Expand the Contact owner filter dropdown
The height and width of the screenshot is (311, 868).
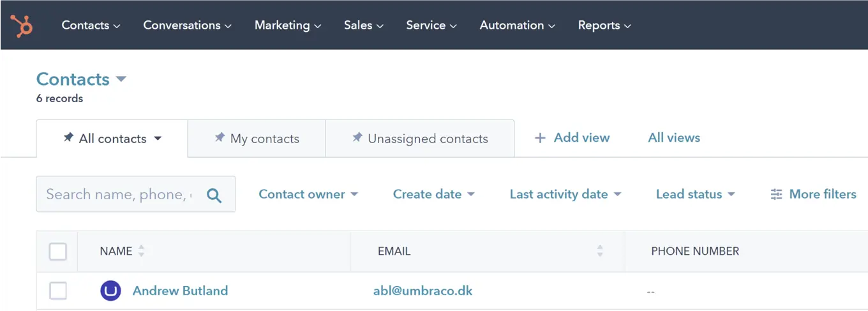click(x=308, y=195)
